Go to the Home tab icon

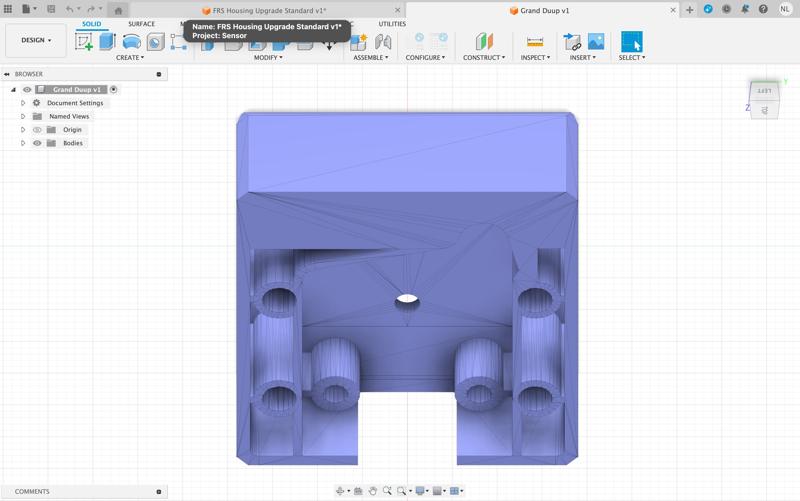tap(118, 11)
